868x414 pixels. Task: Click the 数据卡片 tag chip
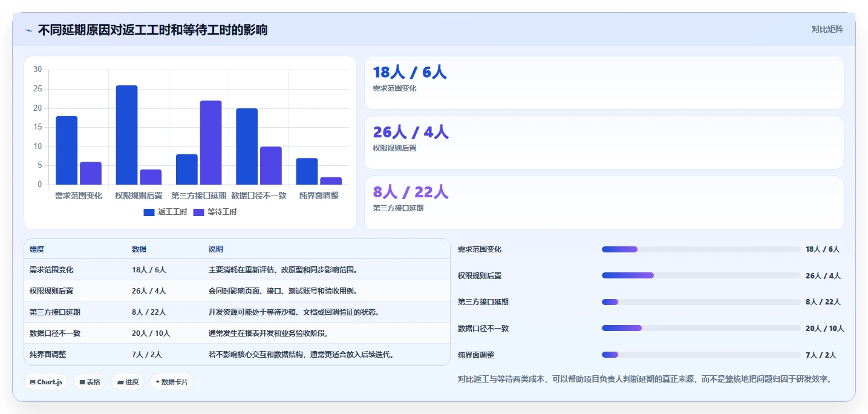pyautogui.click(x=172, y=382)
